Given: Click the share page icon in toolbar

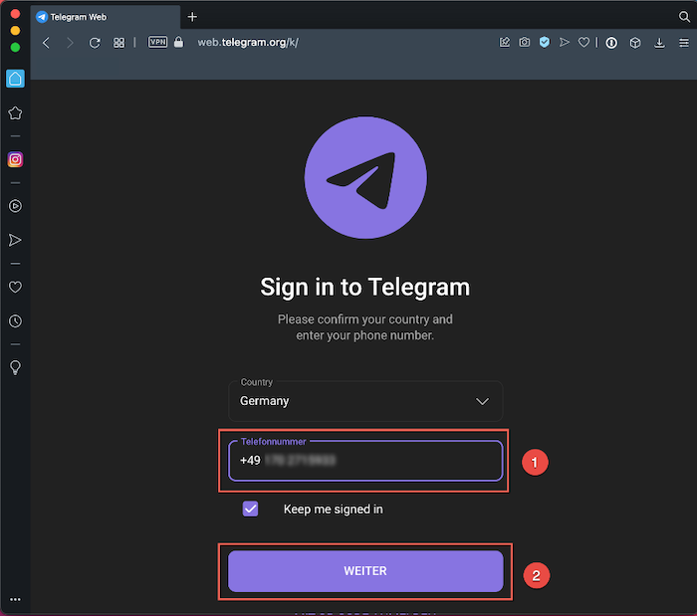Looking at the screenshot, I should coord(505,42).
